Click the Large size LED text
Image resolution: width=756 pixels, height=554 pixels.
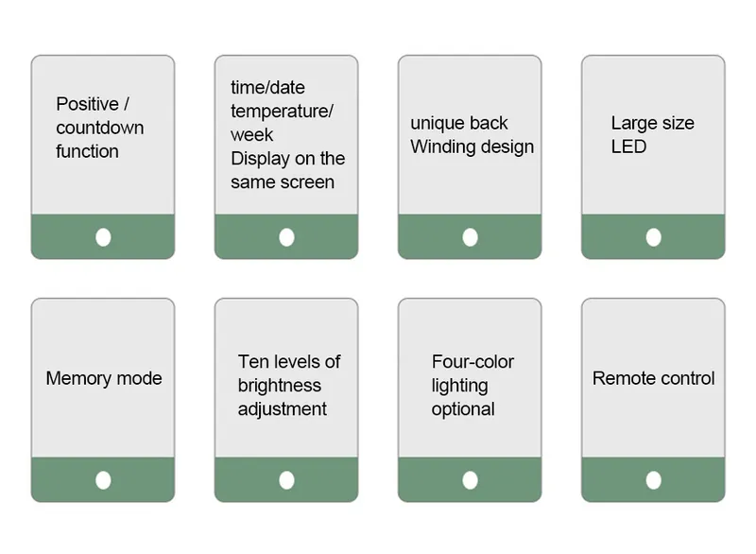652,135
